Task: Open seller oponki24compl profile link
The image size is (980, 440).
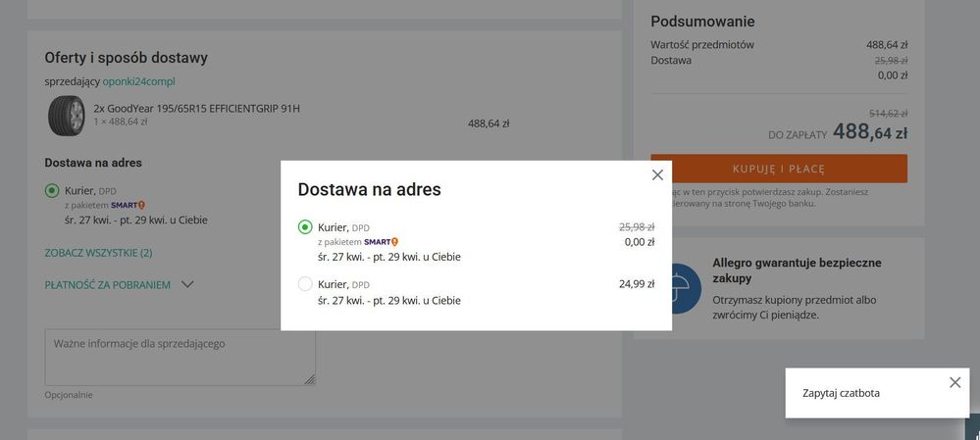Action: [x=139, y=81]
